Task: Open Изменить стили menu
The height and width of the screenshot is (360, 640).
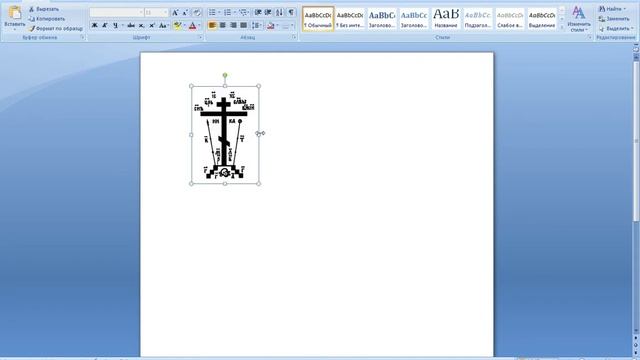Action: click(579, 18)
